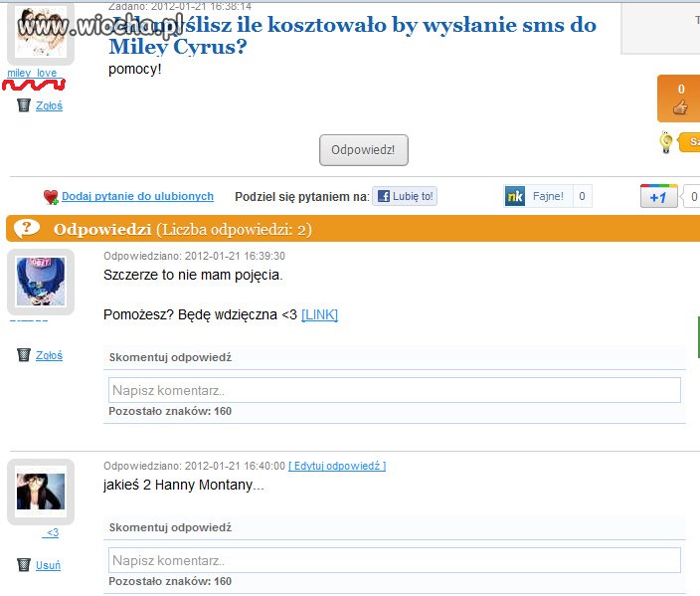Click the question title about Miley Cyrus
This screenshot has width=700, height=596.
click(352, 35)
